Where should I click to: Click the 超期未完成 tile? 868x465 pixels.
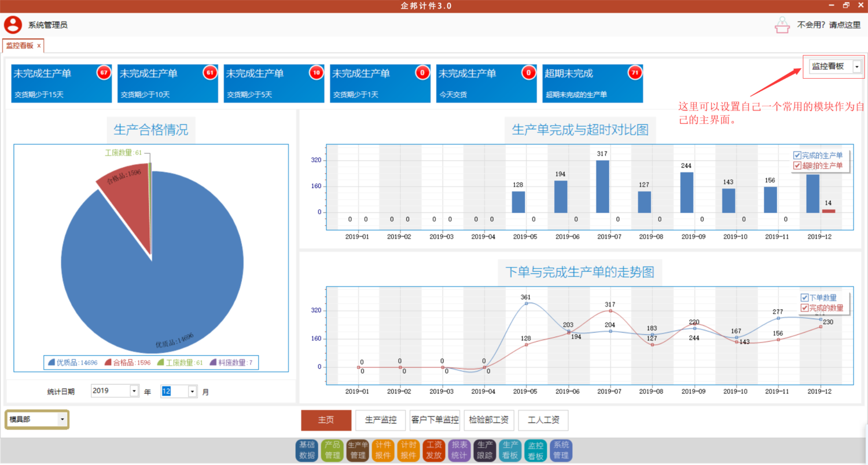tap(593, 83)
